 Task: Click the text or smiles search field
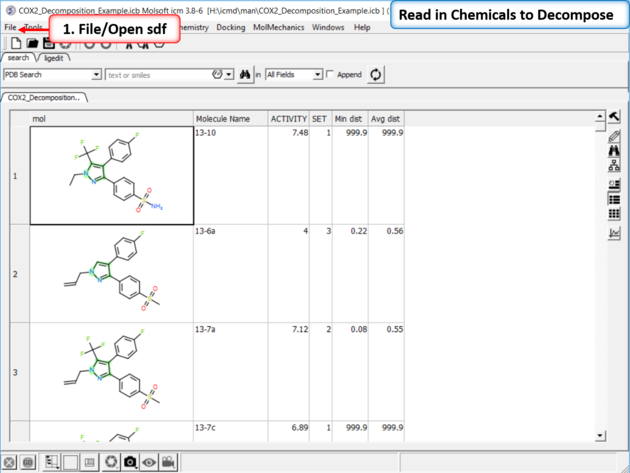[157, 75]
